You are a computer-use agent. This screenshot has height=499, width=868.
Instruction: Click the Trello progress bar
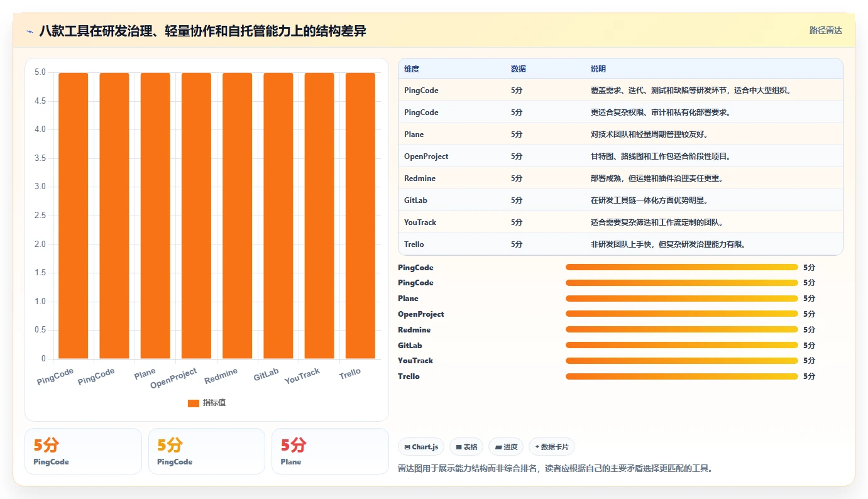tap(681, 376)
